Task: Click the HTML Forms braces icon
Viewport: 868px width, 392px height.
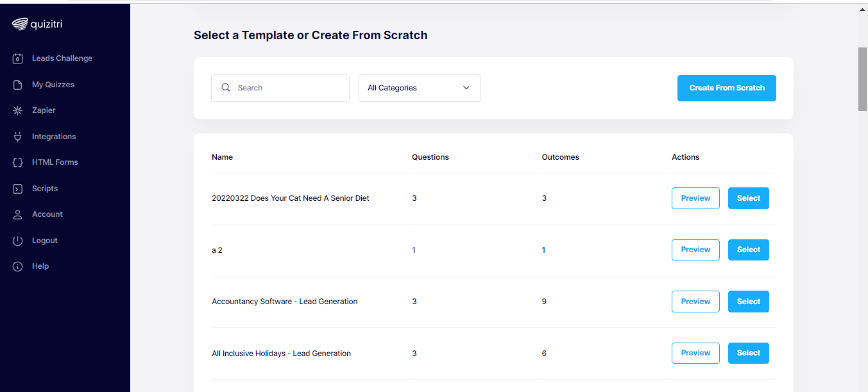Action: pyautogui.click(x=18, y=162)
